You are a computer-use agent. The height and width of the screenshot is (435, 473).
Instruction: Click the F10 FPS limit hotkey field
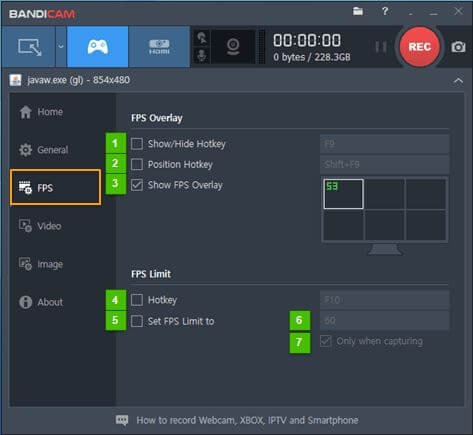[385, 300]
